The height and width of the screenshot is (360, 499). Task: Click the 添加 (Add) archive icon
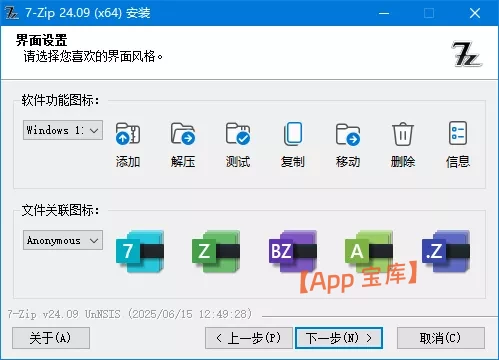pyautogui.click(x=128, y=134)
